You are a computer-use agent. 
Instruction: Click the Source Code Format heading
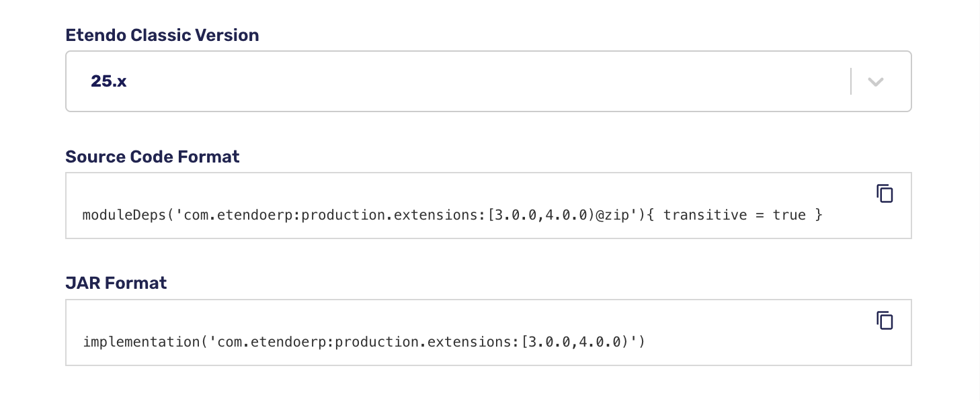[153, 157]
